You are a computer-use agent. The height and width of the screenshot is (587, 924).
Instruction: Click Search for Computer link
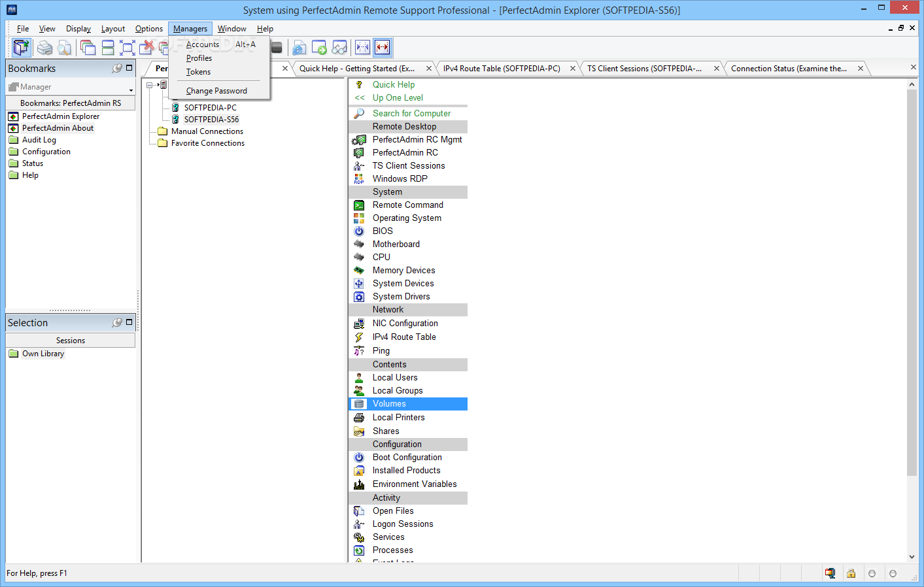coord(411,113)
